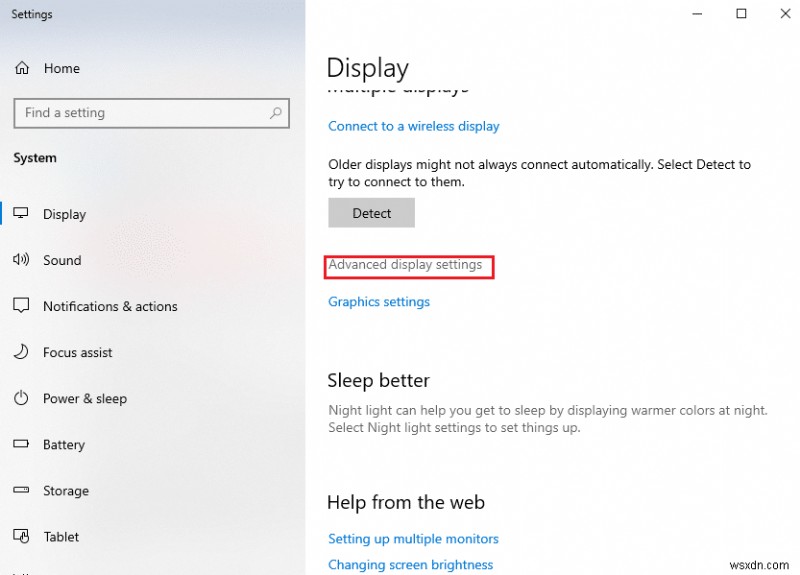Open Graphics settings link
Image resolution: width=800 pixels, height=575 pixels.
point(379,301)
